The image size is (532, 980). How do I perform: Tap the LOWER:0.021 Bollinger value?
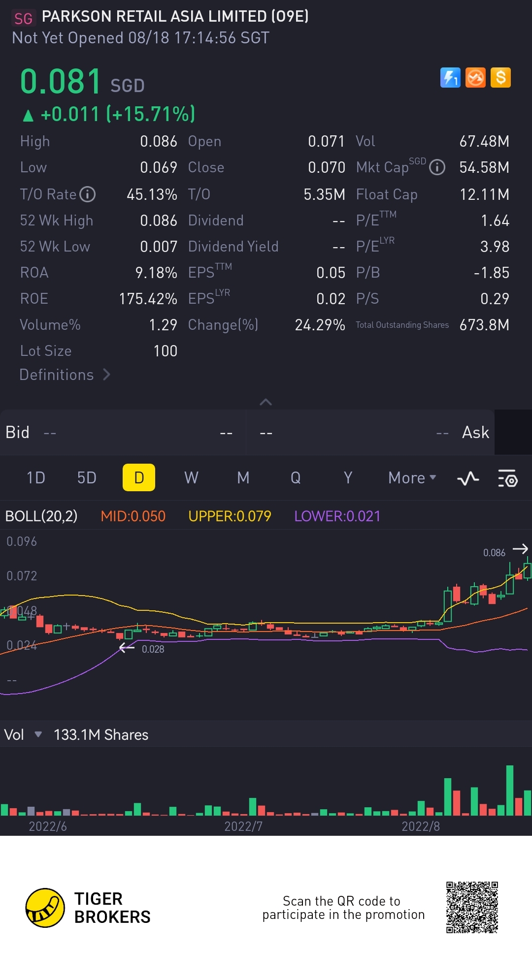pyautogui.click(x=337, y=516)
